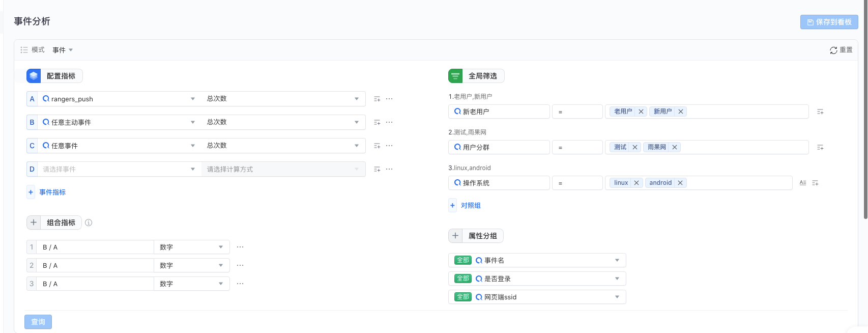Image resolution: width=868 pixels, height=333 pixels.
Task: Click add-filter icon for rangers_push row
Action: pyautogui.click(x=377, y=99)
